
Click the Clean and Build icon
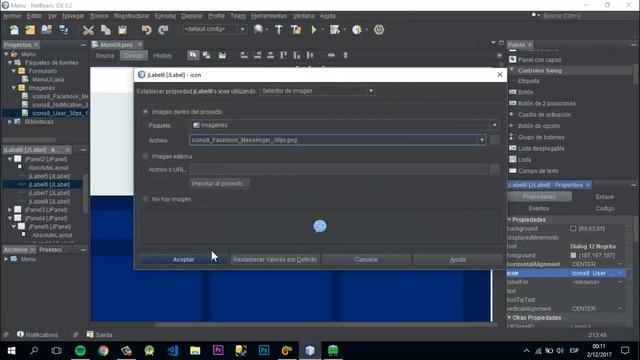coord(296,30)
